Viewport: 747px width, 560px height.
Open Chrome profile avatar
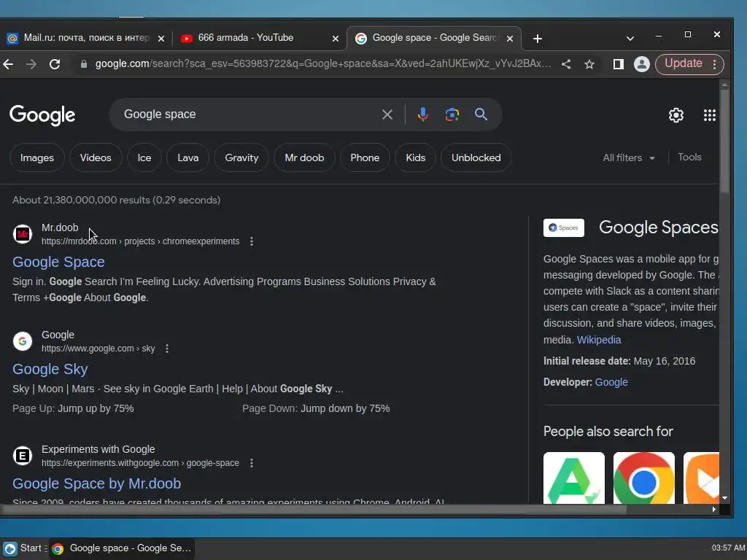click(642, 64)
